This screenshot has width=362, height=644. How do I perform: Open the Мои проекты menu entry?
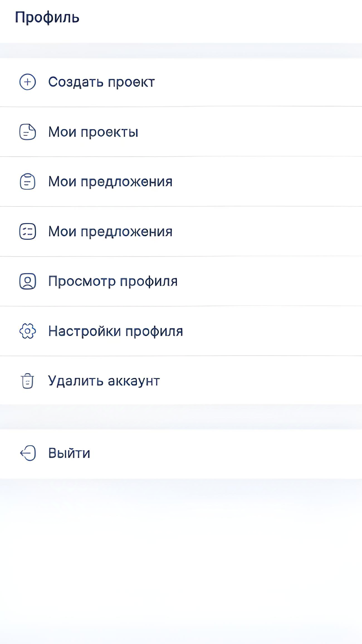point(94,132)
